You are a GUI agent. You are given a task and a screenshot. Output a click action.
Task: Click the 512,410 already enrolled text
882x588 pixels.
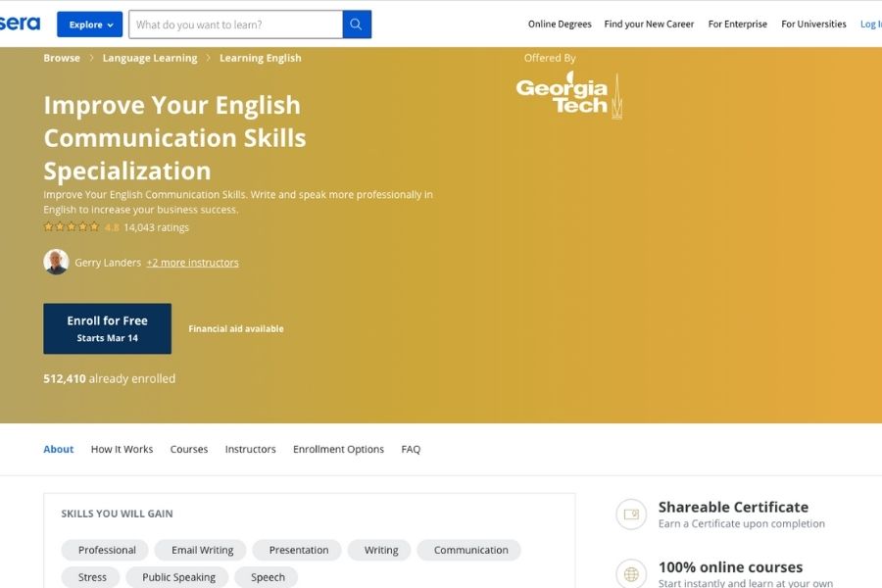[x=109, y=378]
